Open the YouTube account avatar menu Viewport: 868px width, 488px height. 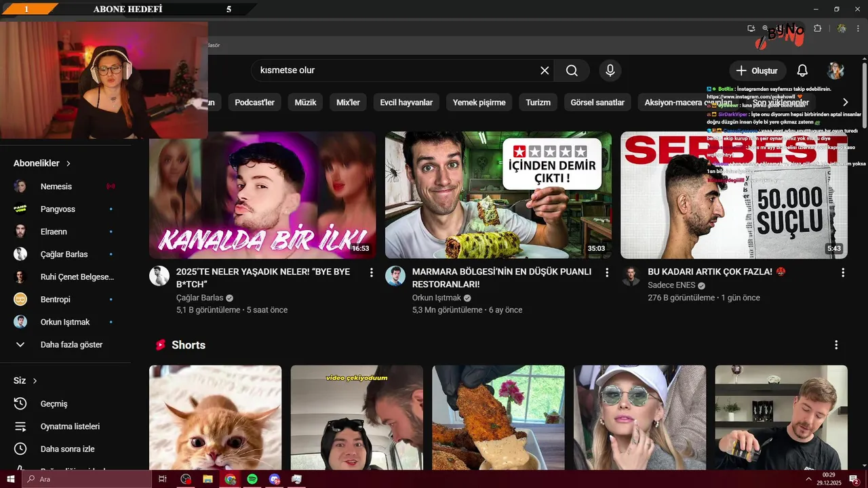click(835, 70)
